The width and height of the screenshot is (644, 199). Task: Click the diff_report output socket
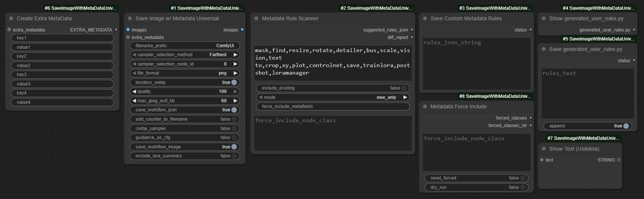click(412, 37)
